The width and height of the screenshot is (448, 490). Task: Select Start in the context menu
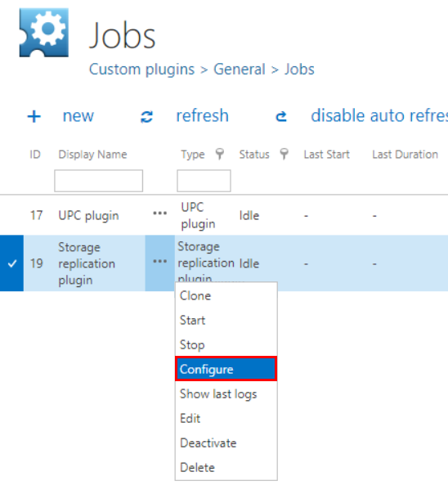pyautogui.click(x=226, y=321)
